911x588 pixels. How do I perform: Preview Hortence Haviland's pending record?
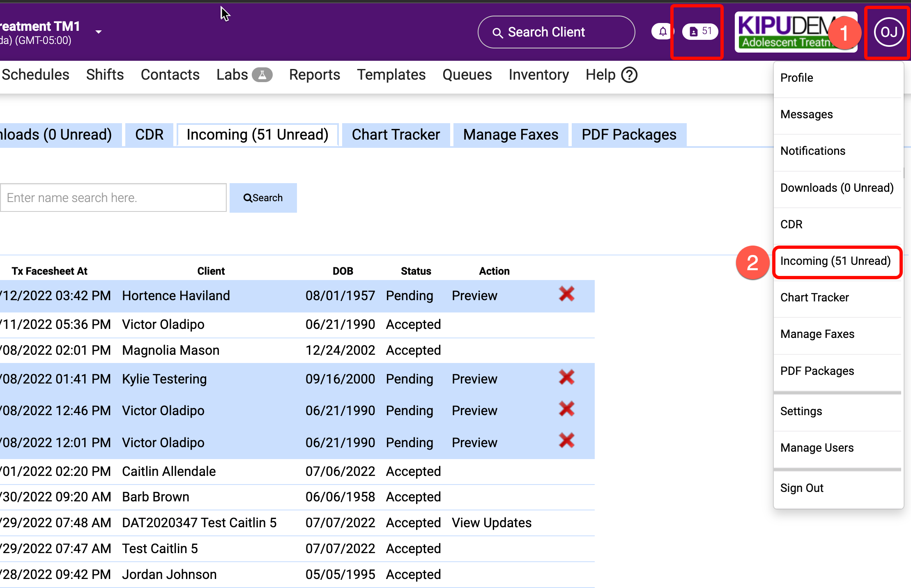pyautogui.click(x=474, y=296)
